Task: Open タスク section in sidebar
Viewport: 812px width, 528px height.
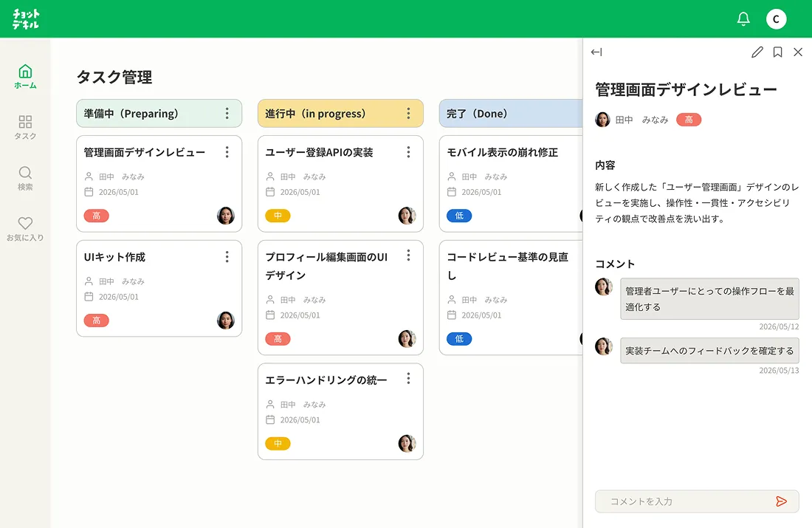Action: pyautogui.click(x=25, y=127)
